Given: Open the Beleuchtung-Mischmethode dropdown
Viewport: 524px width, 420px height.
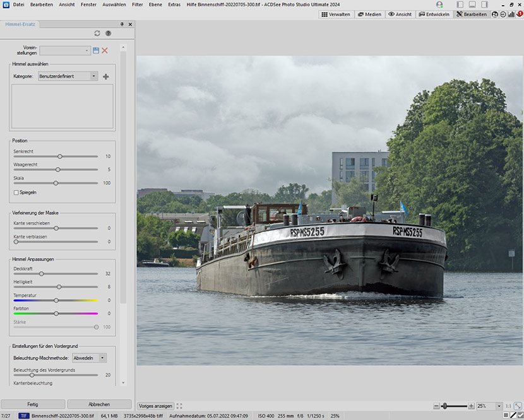Looking at the screenshot, I should [x=89, y=358].
